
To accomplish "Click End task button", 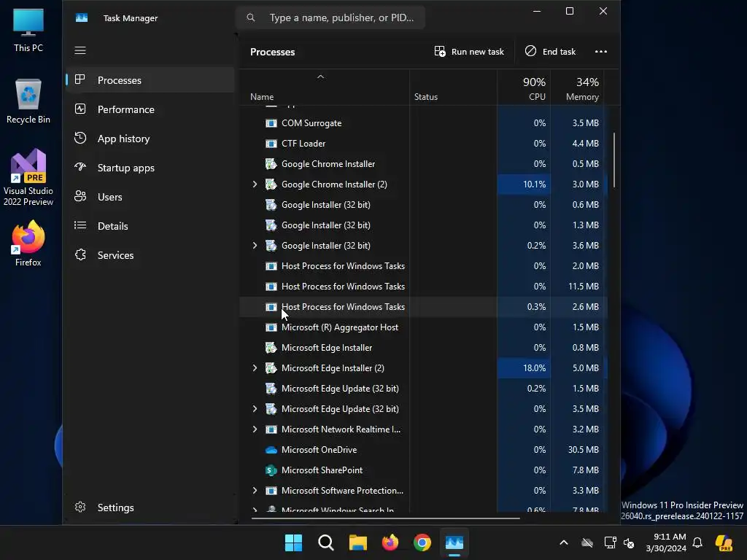I will [x=551, y=52].
